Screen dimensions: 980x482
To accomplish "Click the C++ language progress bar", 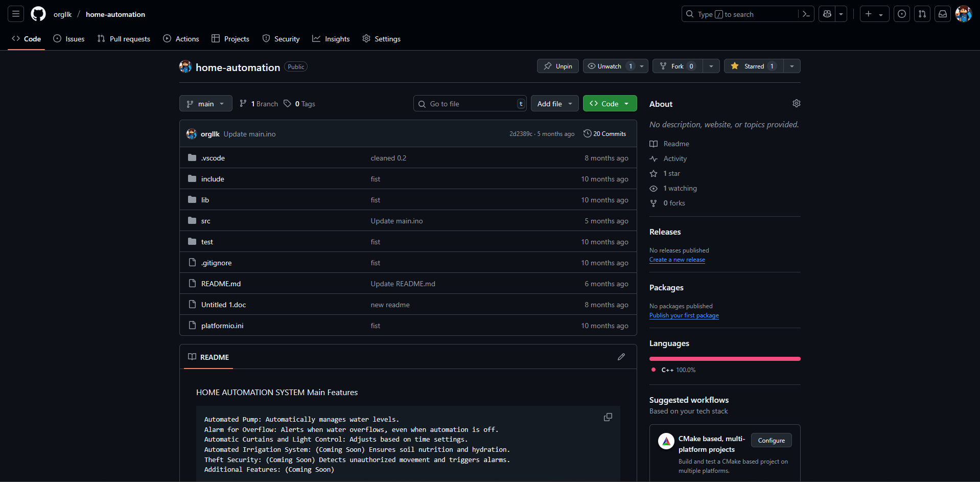I will pyautogui.click(x=725, y=359).
